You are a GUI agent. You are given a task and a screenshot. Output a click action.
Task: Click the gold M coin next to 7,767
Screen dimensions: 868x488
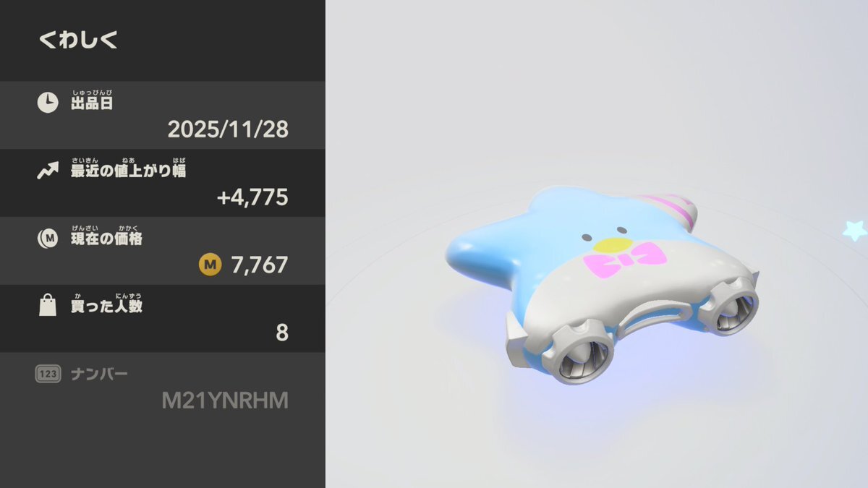point(210,265)
